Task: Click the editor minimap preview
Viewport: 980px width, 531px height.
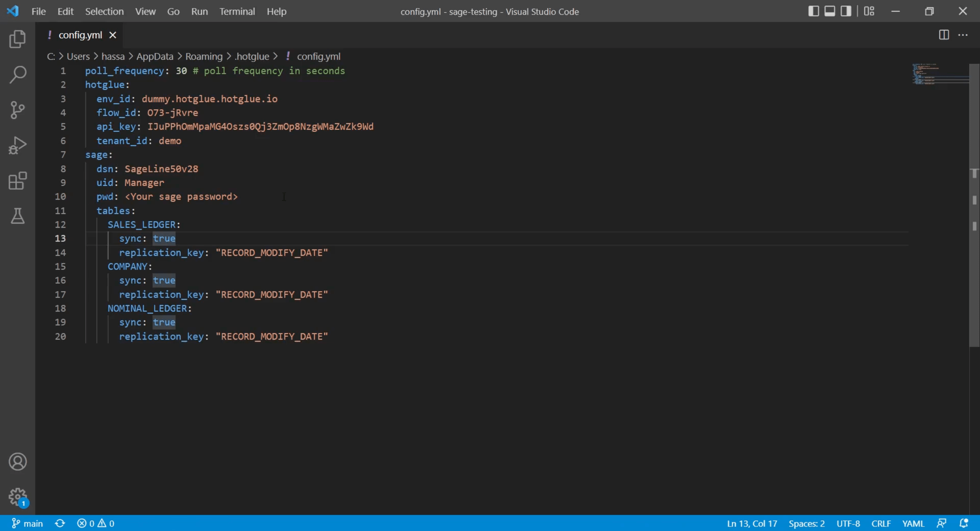Action: [940, 74]
